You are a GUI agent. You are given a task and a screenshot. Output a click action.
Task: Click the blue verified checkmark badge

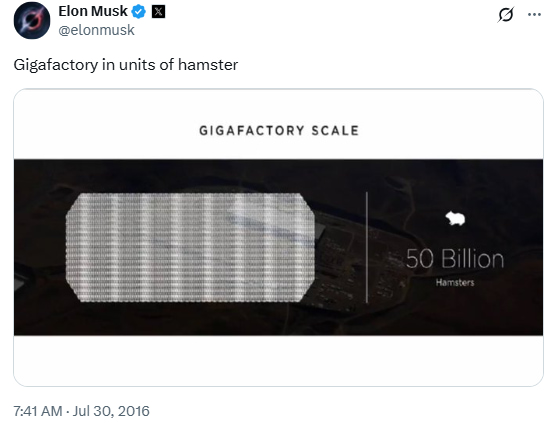click(138, 12)
